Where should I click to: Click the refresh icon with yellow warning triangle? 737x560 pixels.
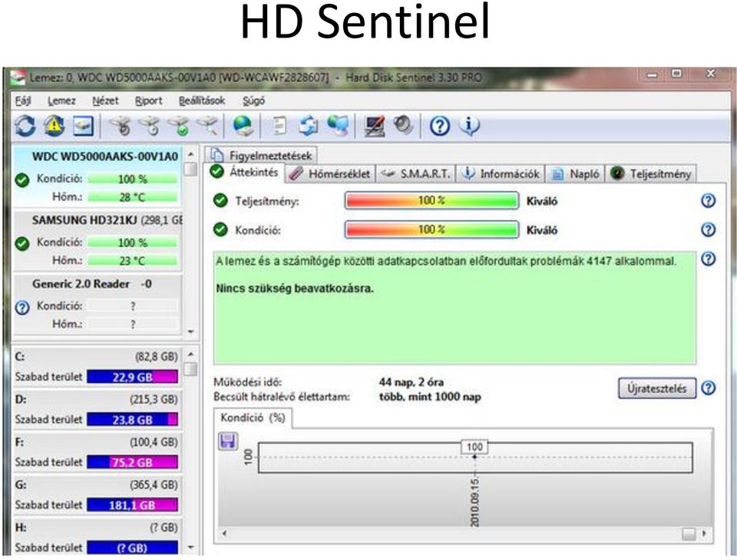pos(54,126)
